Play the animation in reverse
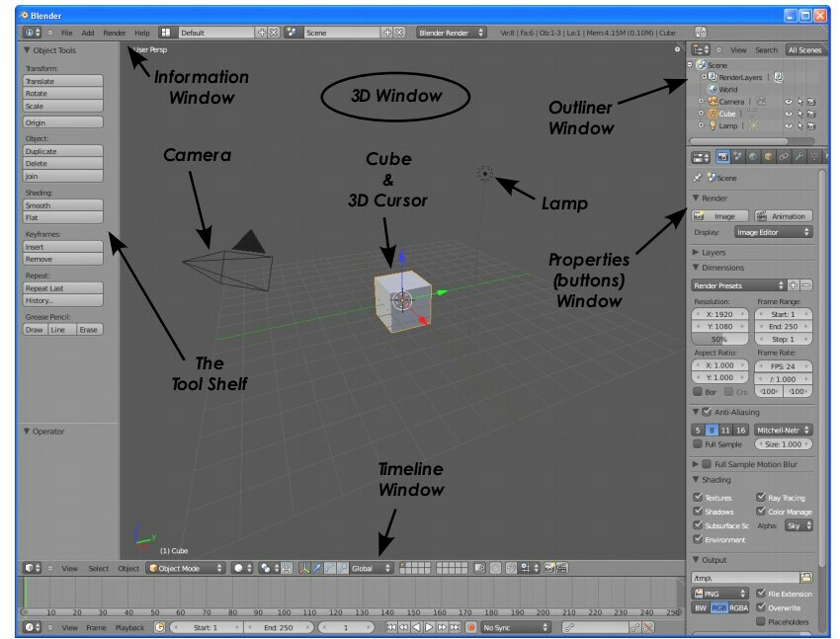 (x=417, y=627)
